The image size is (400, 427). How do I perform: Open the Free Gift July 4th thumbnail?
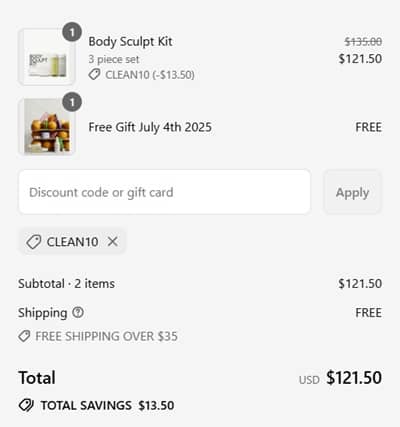(47, 127)
